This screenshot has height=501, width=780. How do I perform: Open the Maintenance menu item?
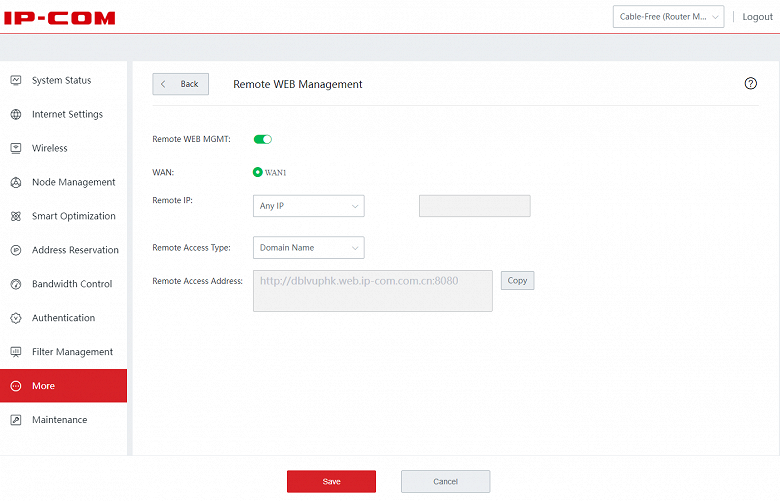pyautogui.click(x=59, y=420)
